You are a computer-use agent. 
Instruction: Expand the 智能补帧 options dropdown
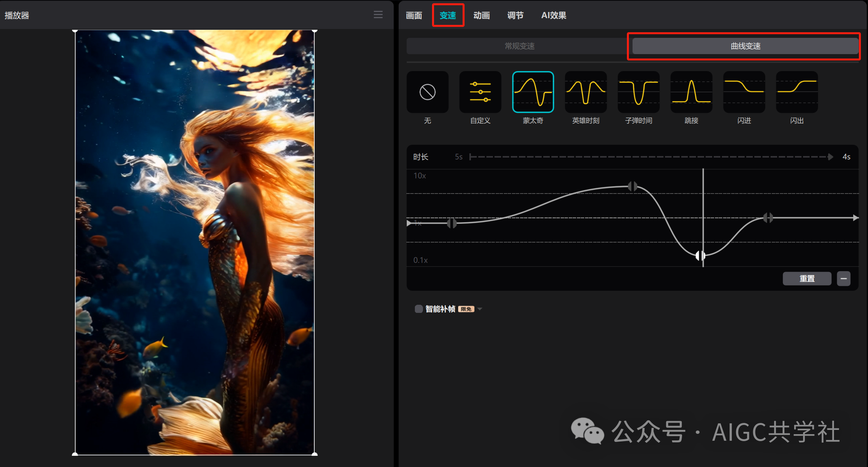479,309
